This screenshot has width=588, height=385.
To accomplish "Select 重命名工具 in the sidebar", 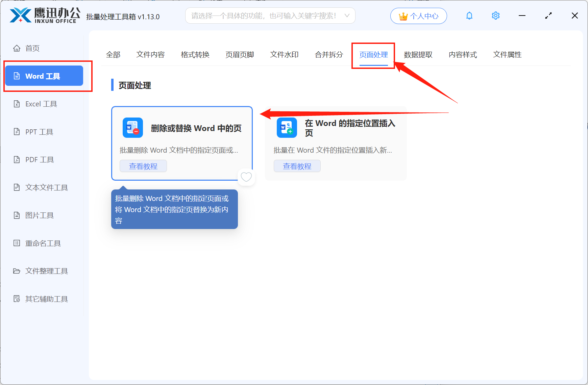I will (x=42, y=243).
